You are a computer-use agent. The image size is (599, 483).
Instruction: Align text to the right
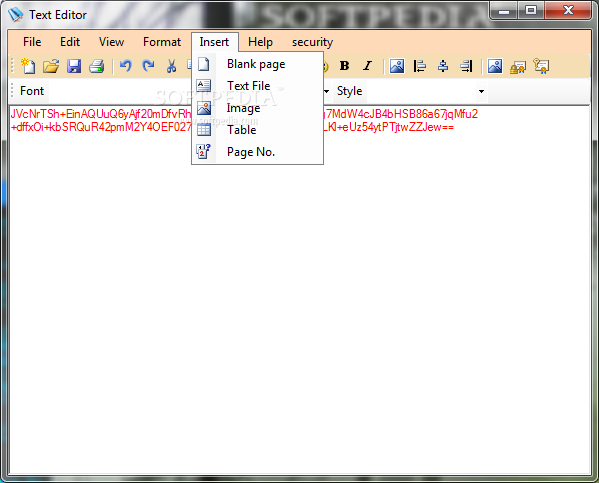466,66
